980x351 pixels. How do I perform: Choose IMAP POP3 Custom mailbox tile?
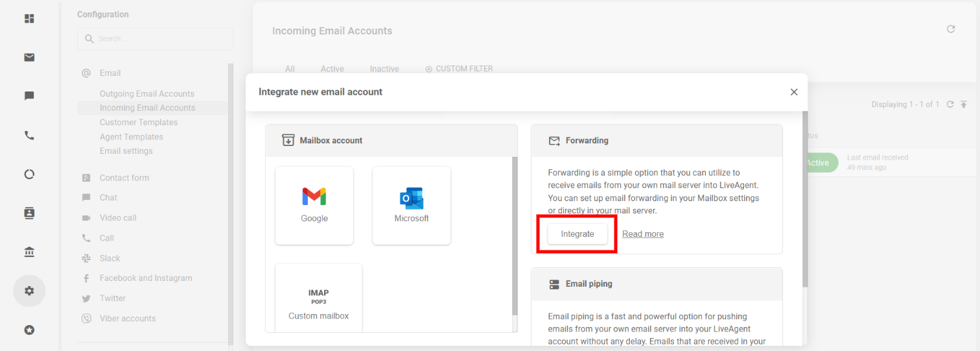click(318, 298)
